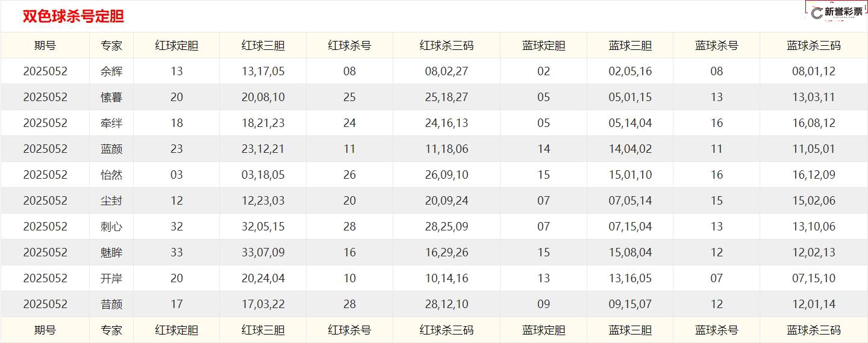Image resolution: width=868 pixels, height=343 pixels.
Task: Click 2025052 in 余辉's row
Action: coord(45,71)
